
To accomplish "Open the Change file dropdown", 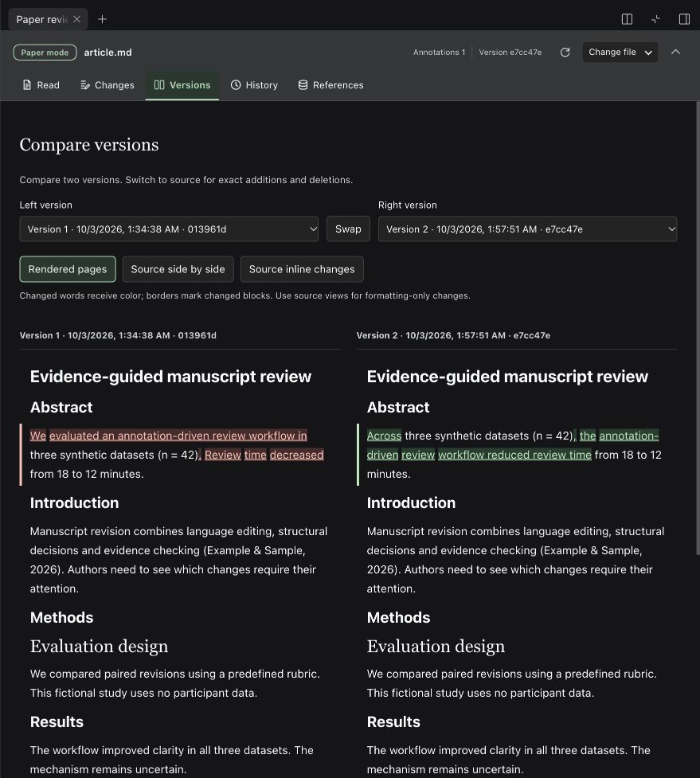I will tap(620, 52).
